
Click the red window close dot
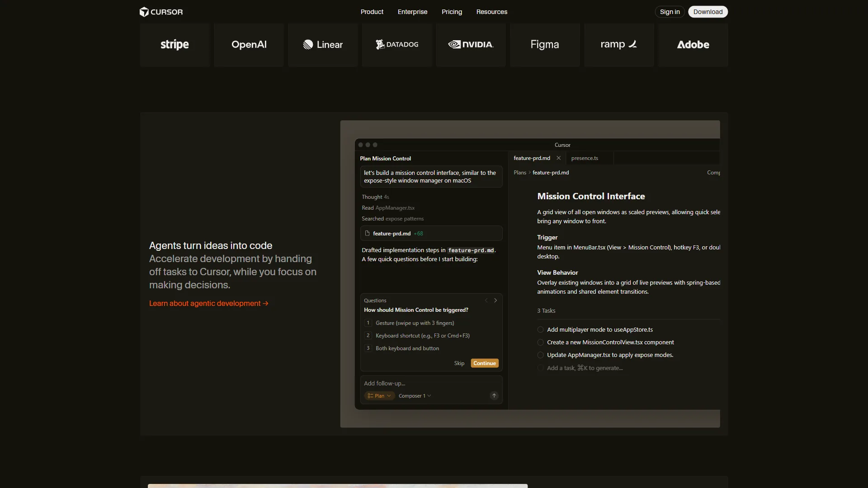tap(361, 145)
